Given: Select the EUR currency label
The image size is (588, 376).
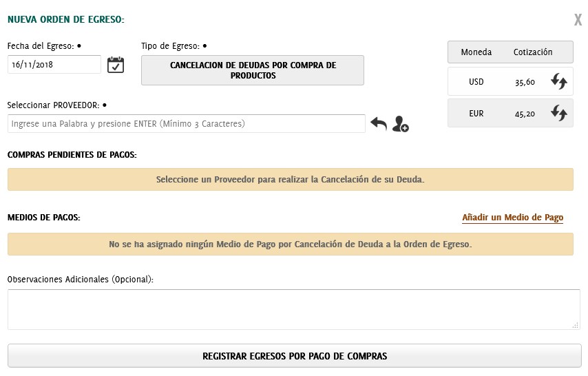Looking at the screenshot, I should [x=476, y=114].
